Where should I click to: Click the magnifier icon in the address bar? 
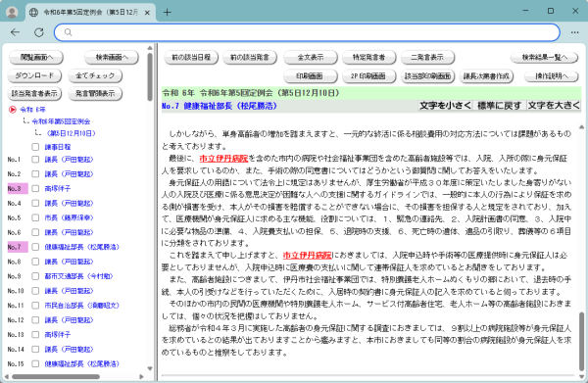[x=68, y=32]
